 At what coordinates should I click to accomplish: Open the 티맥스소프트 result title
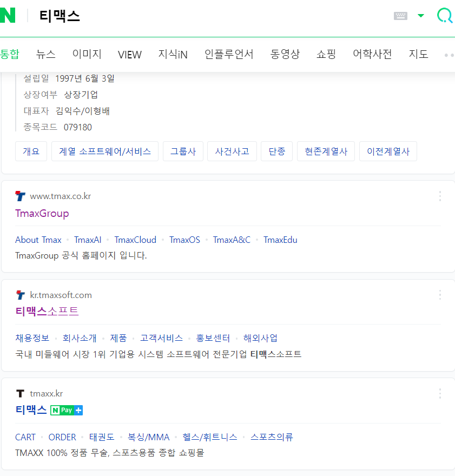pos(47,311)
